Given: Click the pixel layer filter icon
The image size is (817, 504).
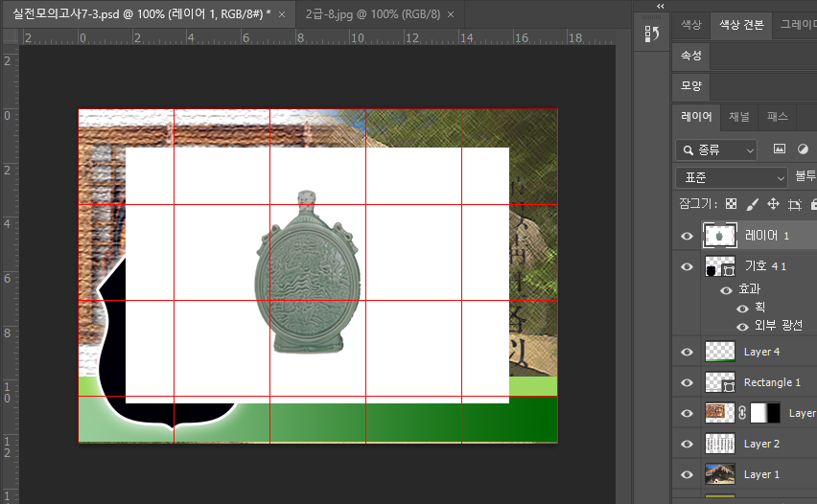Looking at the screenshot, I should pos(779,149).
